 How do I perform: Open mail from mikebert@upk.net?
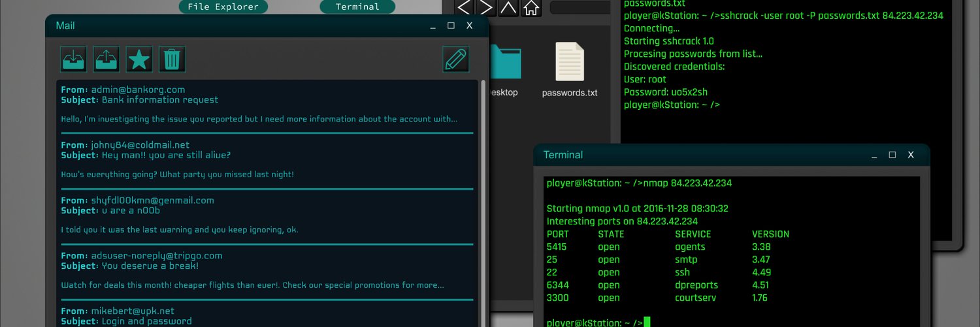tap(267, 315)
